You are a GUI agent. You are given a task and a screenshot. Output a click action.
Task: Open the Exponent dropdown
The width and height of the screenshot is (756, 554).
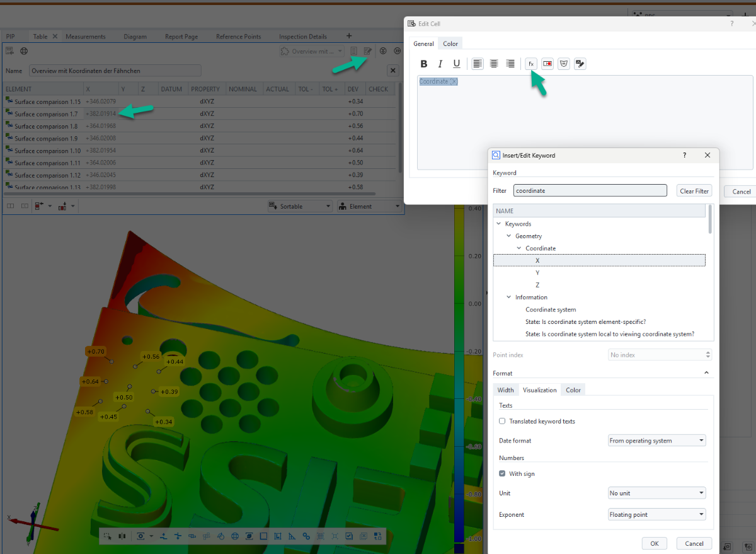[656, 514]
